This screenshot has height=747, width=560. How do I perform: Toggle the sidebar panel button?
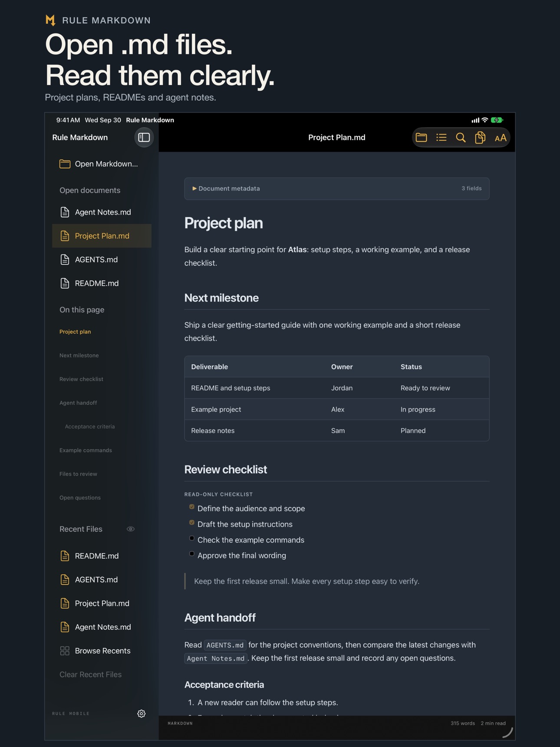[144, 137]
